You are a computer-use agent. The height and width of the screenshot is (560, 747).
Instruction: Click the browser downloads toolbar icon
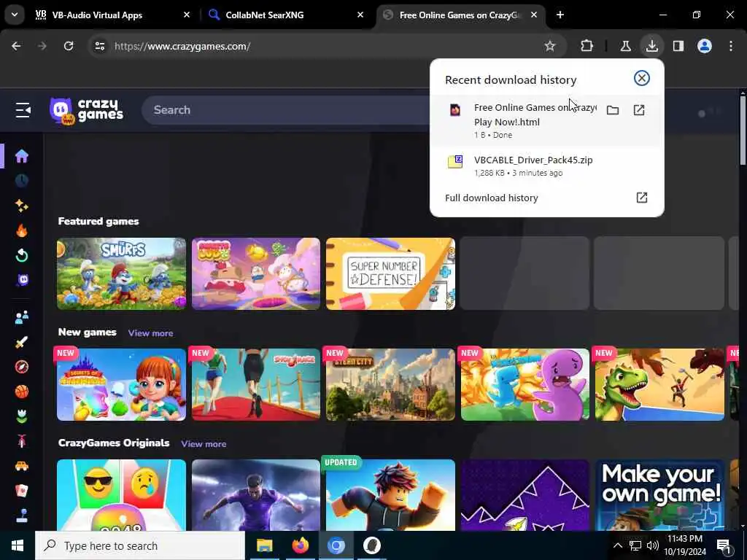coord(651,46)
